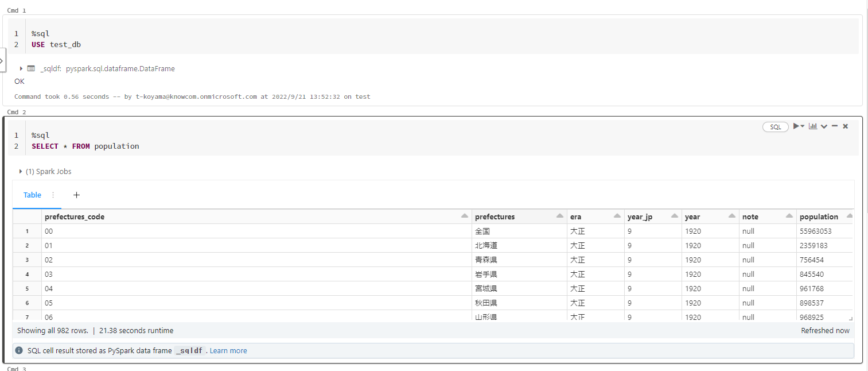Select the Table tab above the results
The width and height of the screenshot is (868, 371).
32,195
